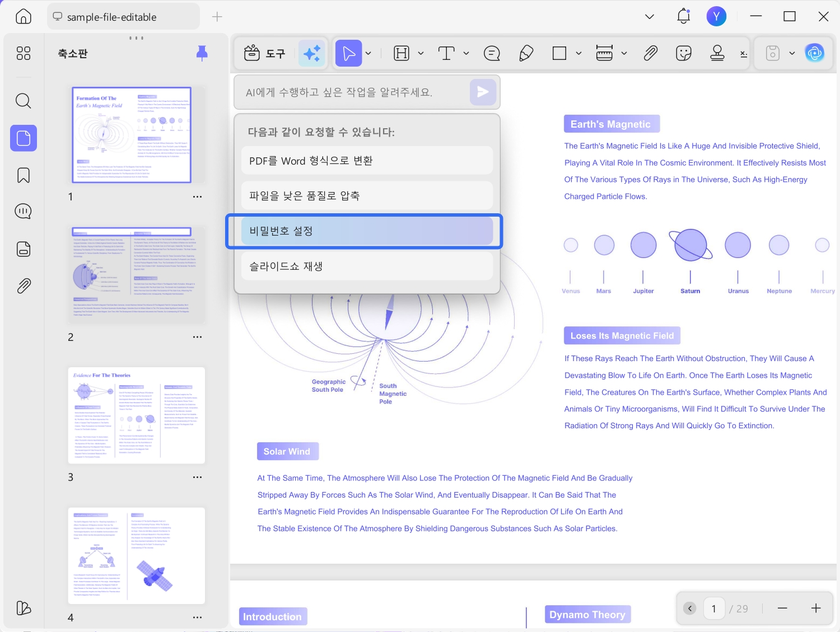840x632 pixels.
Task: Open the AI assistant swirl icon
Action: 815,53
